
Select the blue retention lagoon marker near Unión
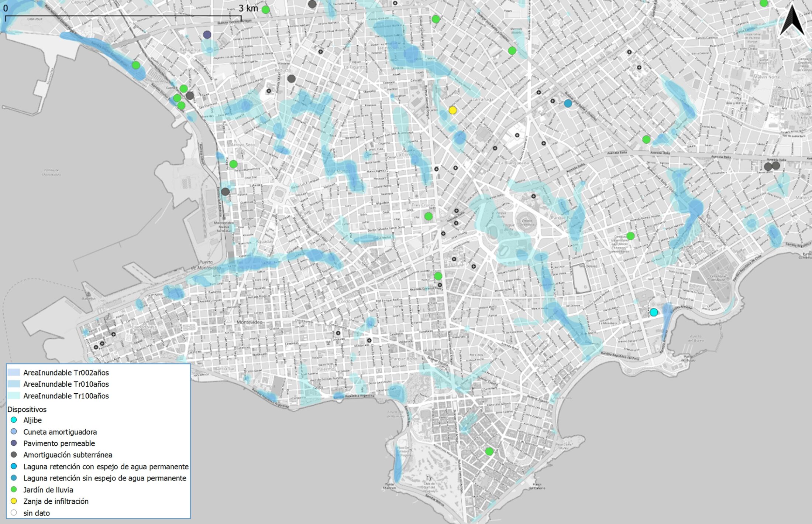[568, 103]
